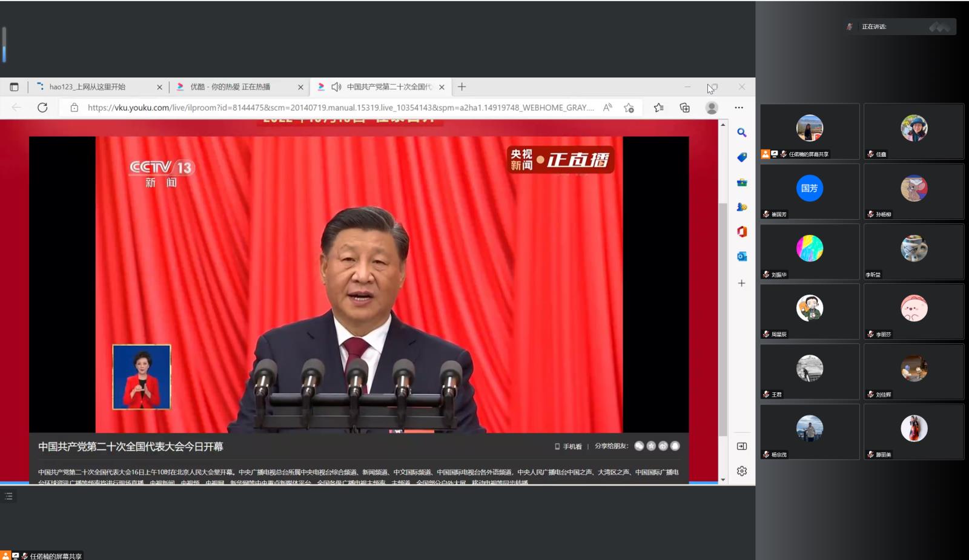Refresh the Youku live page
Viewport: 969px width, 560px height.
[42, 108]
